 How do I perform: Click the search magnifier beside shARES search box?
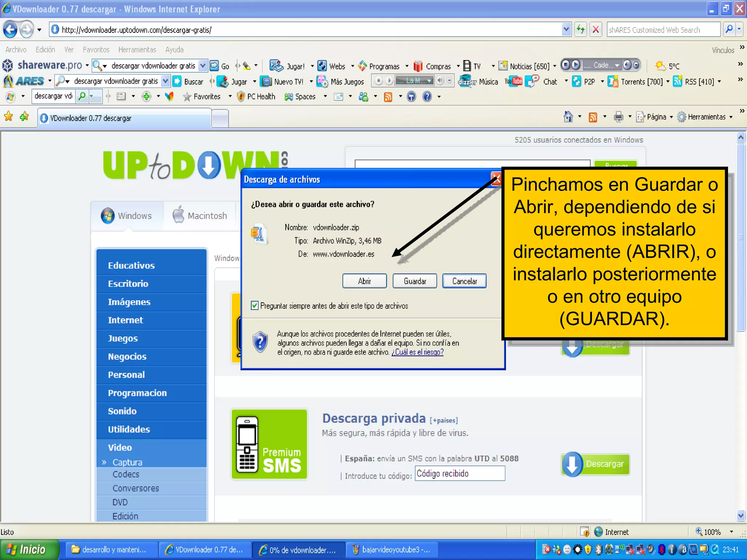[729, 29]
